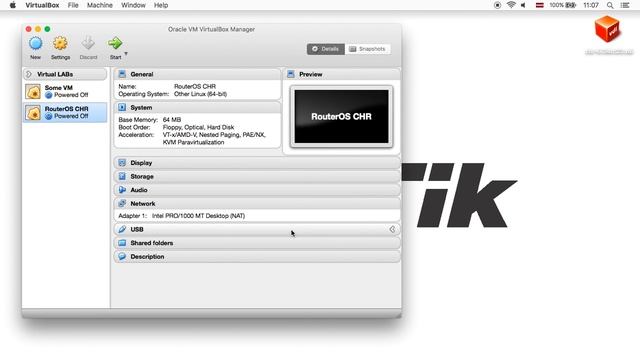The width and height of the screenshot is (640, 360).
Task: Expand the Storage section
Action: point(257,176)
